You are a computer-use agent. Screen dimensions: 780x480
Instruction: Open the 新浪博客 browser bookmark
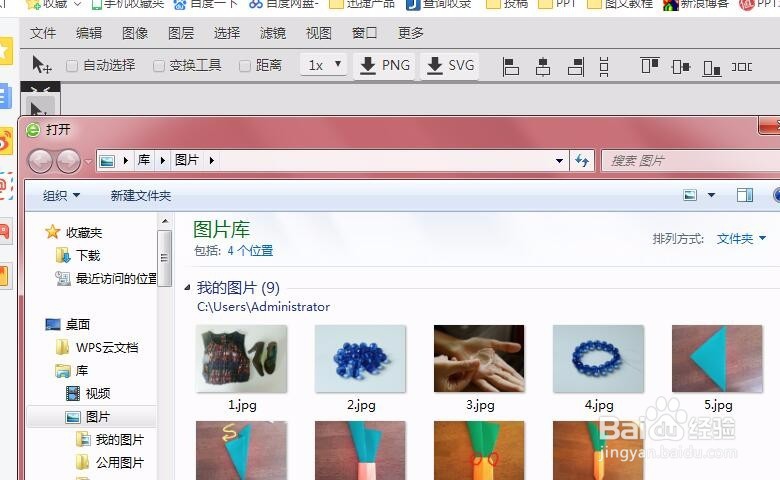(x=696, y=4)
